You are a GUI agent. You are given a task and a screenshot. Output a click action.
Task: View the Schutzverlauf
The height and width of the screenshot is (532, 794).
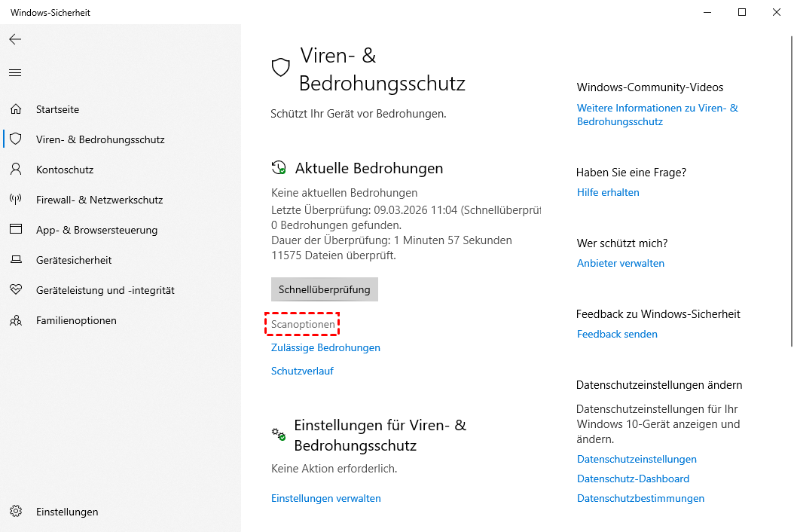point(302,371)
